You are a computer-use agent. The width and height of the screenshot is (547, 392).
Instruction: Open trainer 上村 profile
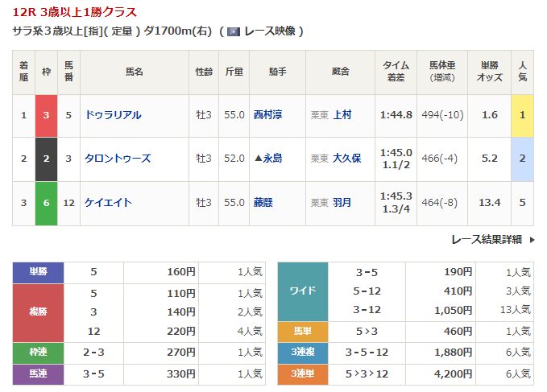coord(342,115)
